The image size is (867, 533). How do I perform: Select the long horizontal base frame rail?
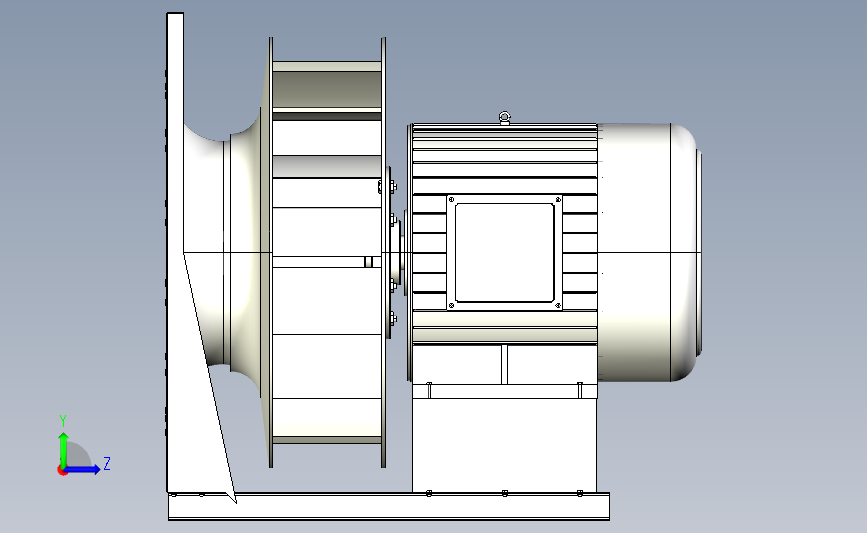point(389,506)
